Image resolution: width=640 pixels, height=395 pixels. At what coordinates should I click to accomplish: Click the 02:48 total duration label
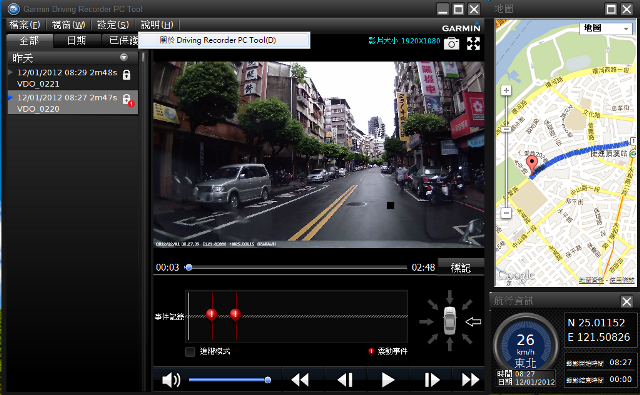click(423, 268)
